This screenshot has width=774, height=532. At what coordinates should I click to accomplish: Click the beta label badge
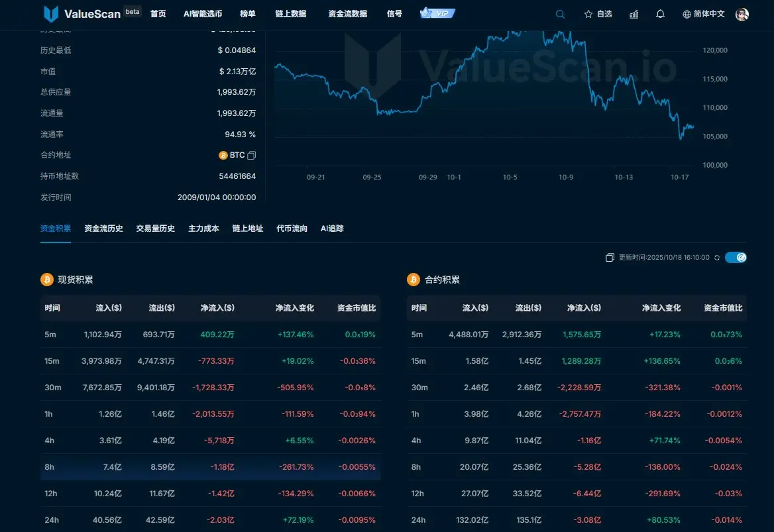click(x=133, y=11)
